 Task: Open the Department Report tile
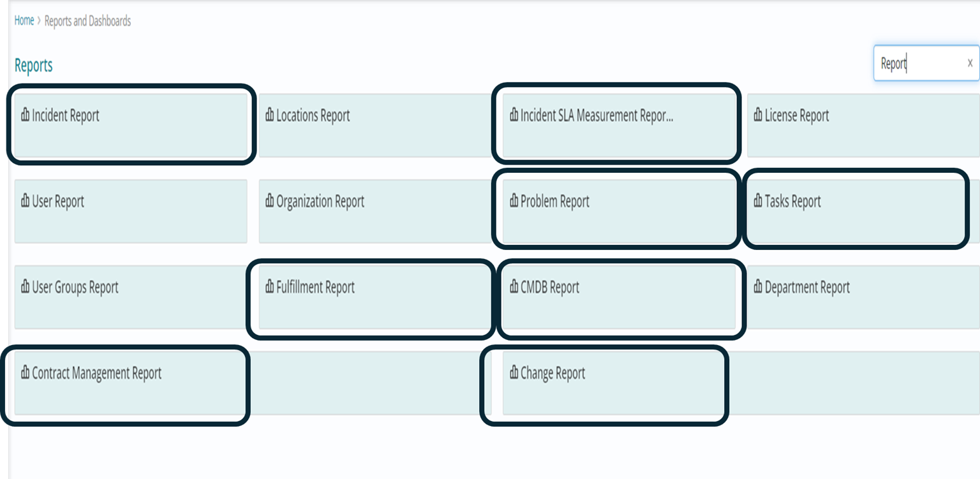(863, 297)
